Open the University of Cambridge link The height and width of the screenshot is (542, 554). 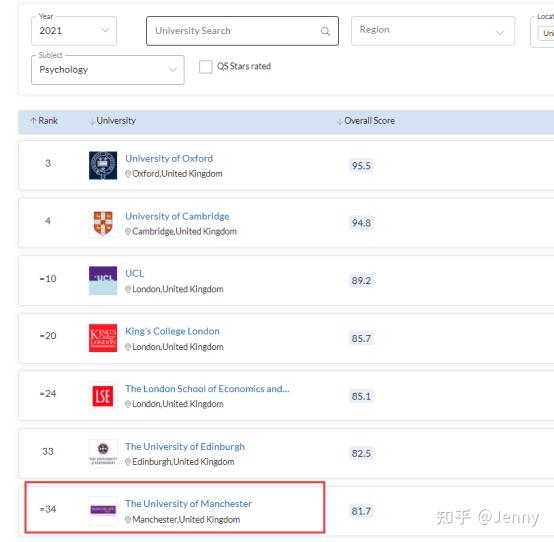tap(177, 216)
